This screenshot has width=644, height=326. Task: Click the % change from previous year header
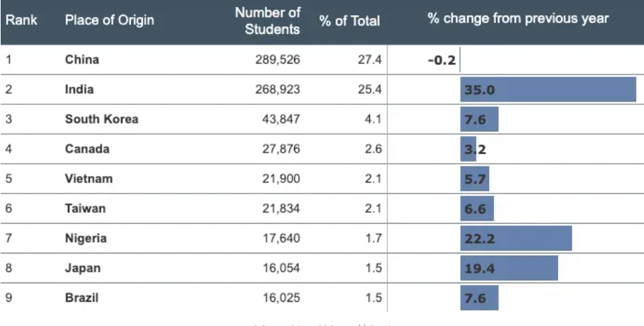518,19
